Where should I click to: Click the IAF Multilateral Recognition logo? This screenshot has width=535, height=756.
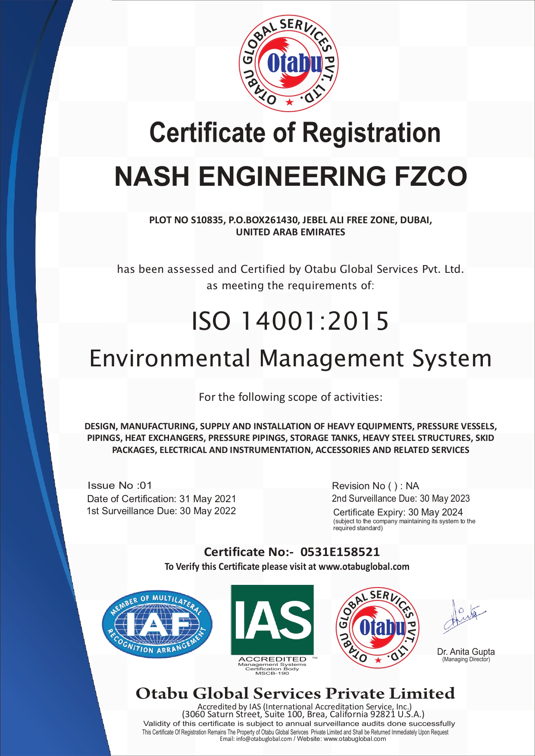point(157,624)
